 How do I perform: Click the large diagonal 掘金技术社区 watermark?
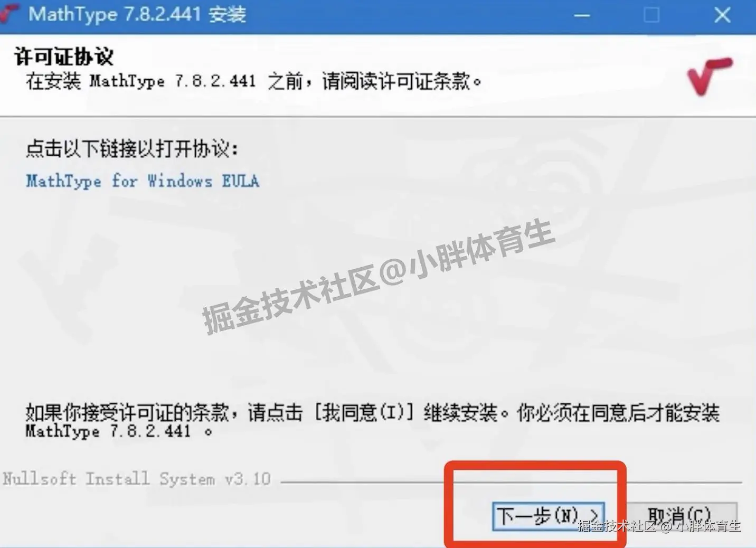(379, 277)
